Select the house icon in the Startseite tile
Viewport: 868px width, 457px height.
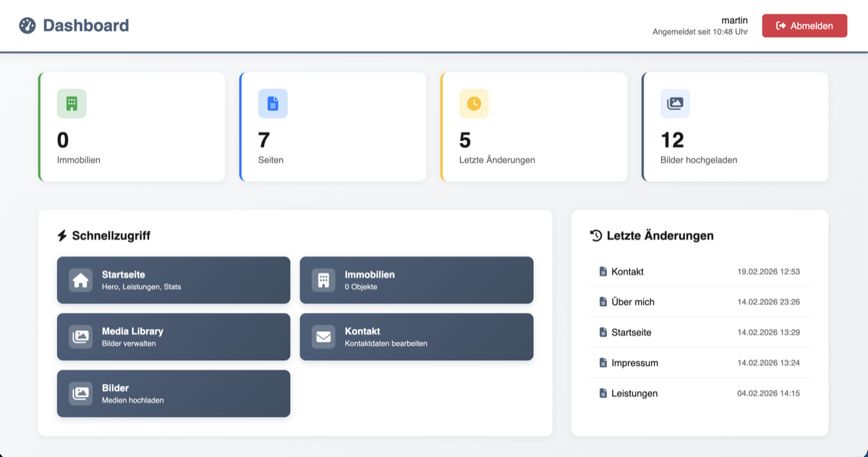coord(80,280)
